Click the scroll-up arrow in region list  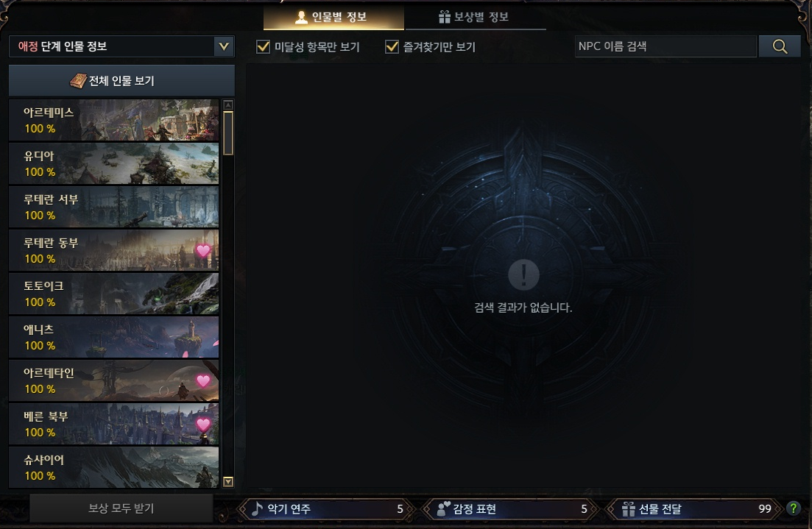pyautogui.click(x=228, y=105)
